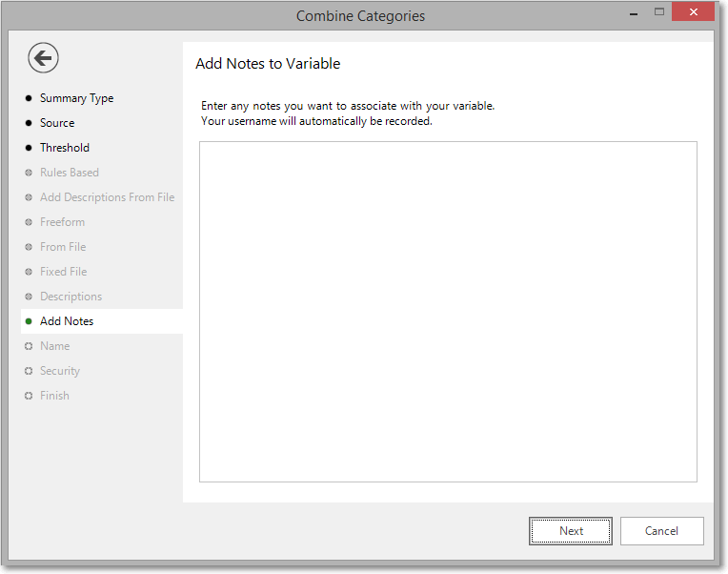Click the bullet beside Summary Type
Image resolution: width=728 pixels, height=574 pixels.
(x=29, y=98)
